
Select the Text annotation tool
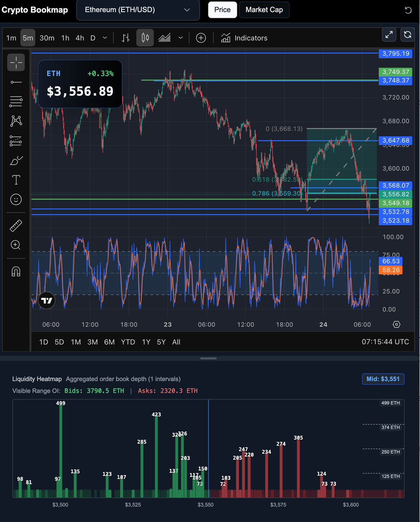pyautogui.click(x=16, y=180)
